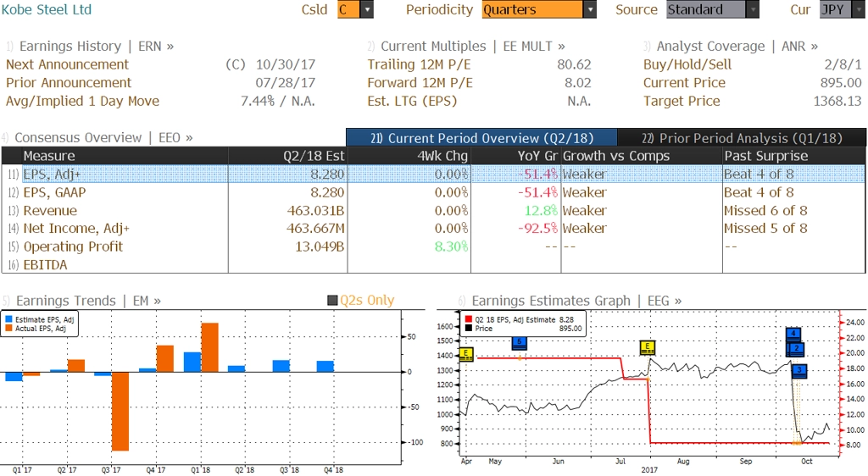Screen dimensions: 868x476
Task: Click the Buy/Hold/Sell value 2/8/1
Action: click(843, 64)
